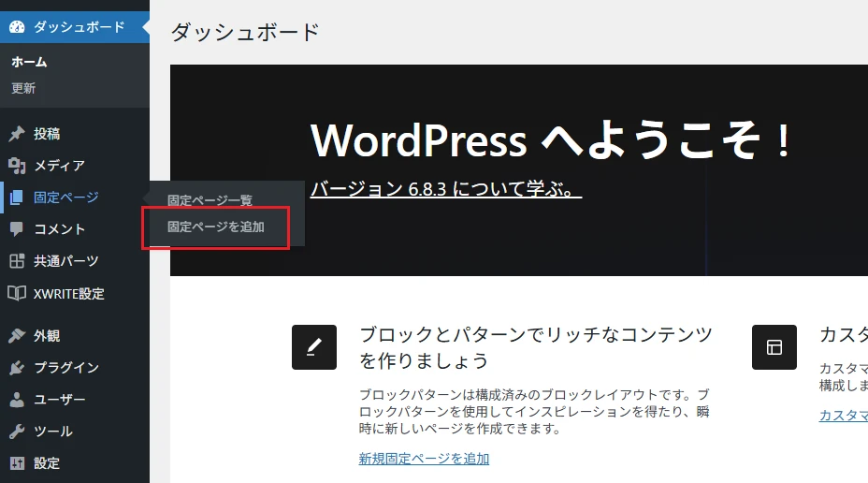Click the book icon for XWRITE設定
Image resolution: width=868 pixels, height=483 pixels.
click(17, 294)
